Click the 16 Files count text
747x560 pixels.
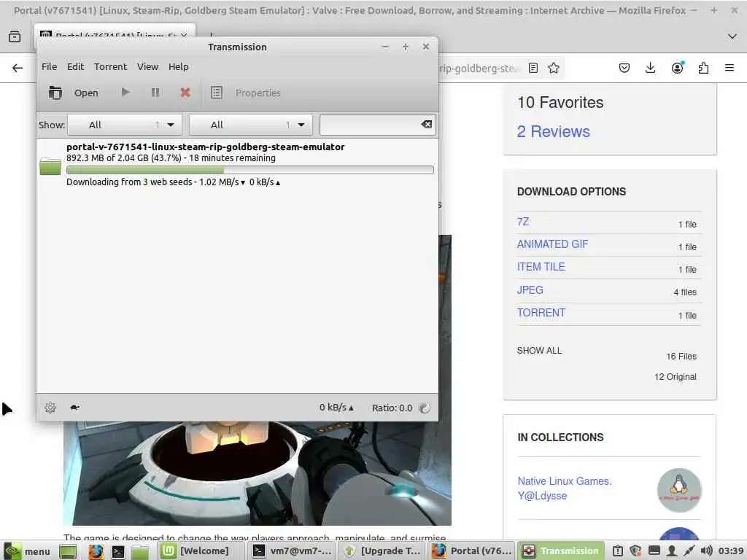[681, 356]
